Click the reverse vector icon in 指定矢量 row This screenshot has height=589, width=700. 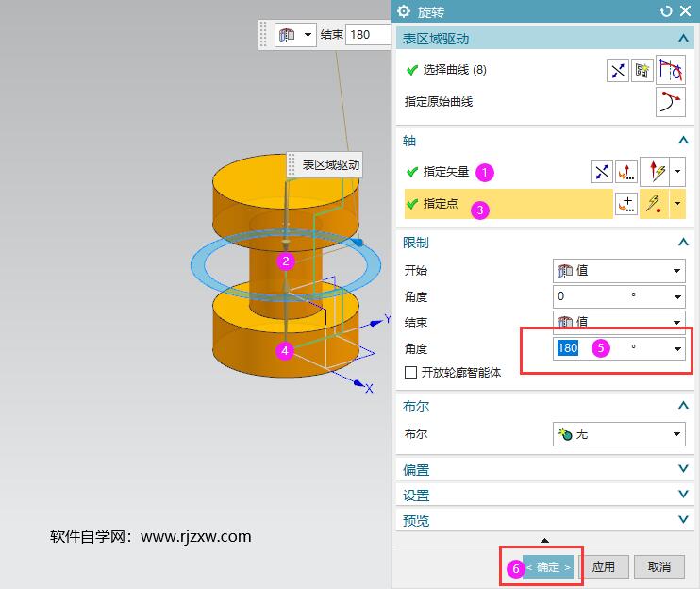(x=601, y=172)
